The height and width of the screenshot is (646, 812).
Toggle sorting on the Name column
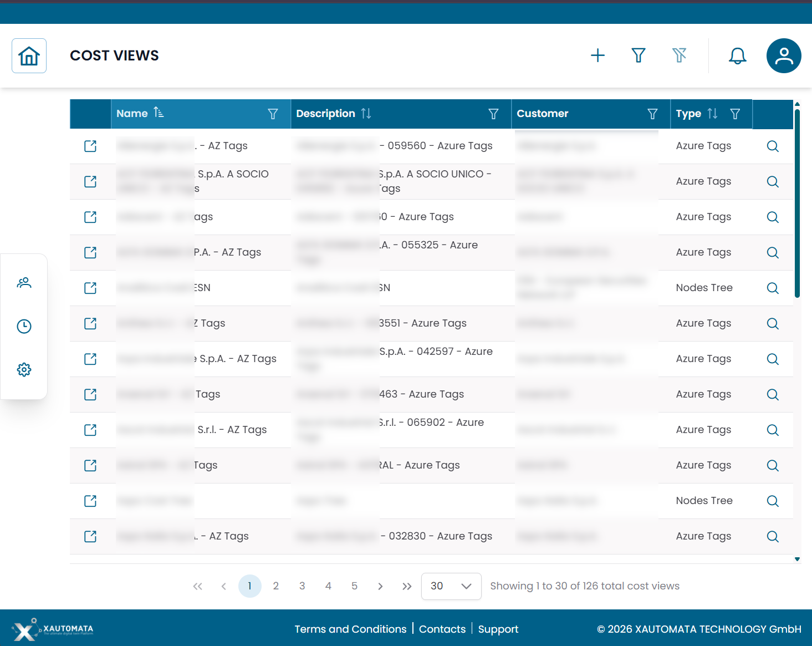pos(159,113)
